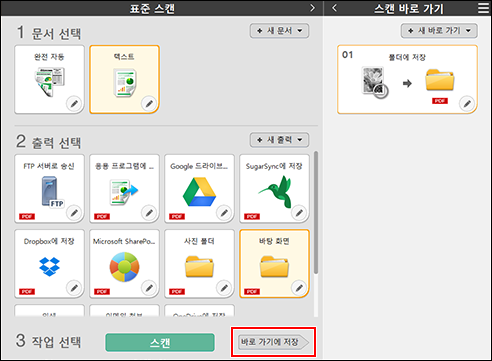Choose the FTP 서버로 송신 output tile
The image size is (492, 361).
pyautogui.click(x=49, y=188)
